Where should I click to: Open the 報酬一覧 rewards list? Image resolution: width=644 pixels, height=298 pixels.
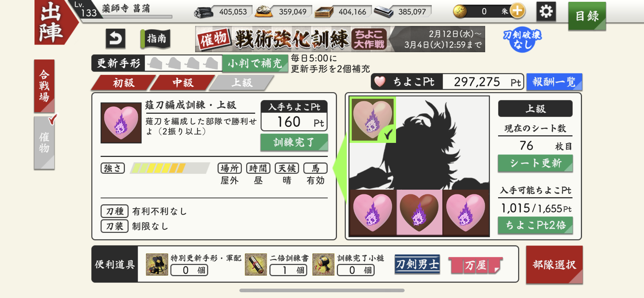(x=554, y=82)
